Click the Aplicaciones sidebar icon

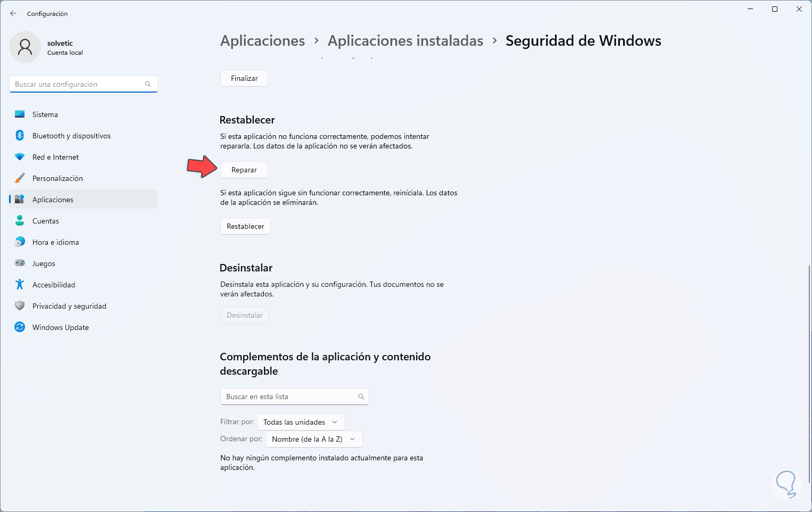pyautogui.click(x=20, y=200)
